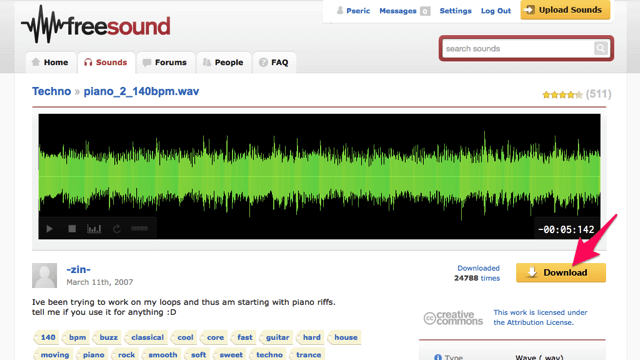Viewport: 640px width, 360px height.
Task: Focus the search sounds field
Action: click(x=518, y=49)
